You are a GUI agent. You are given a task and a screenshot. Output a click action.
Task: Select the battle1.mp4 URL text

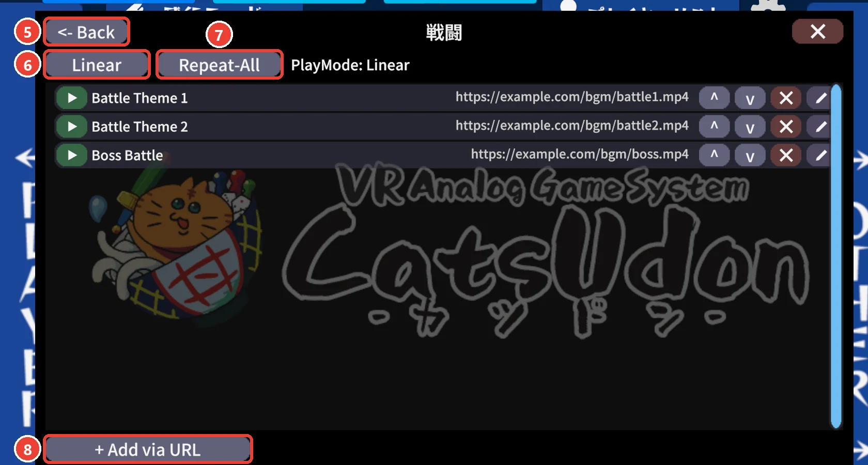tap(572, 97)
